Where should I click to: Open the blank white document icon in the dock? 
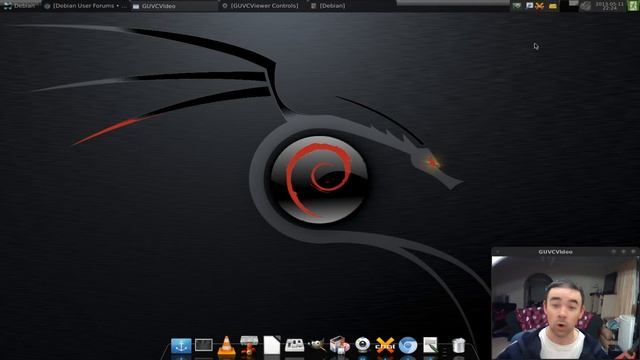pos(272,345)
